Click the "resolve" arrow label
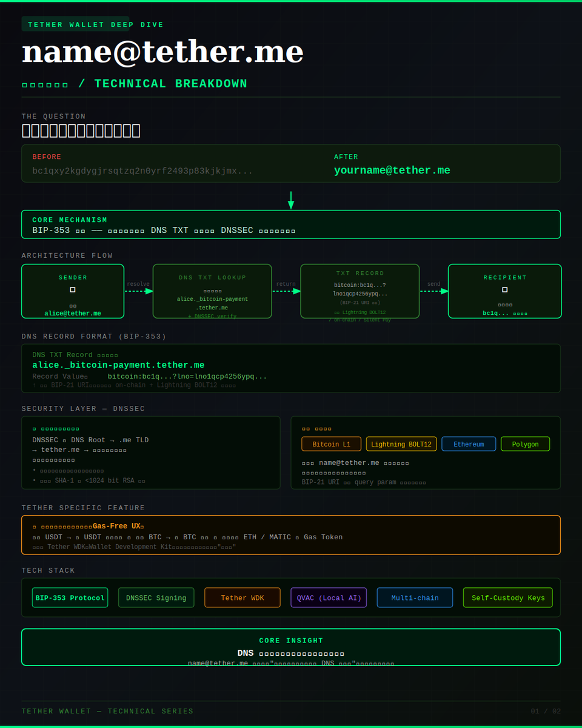 [x=138, y=284]
